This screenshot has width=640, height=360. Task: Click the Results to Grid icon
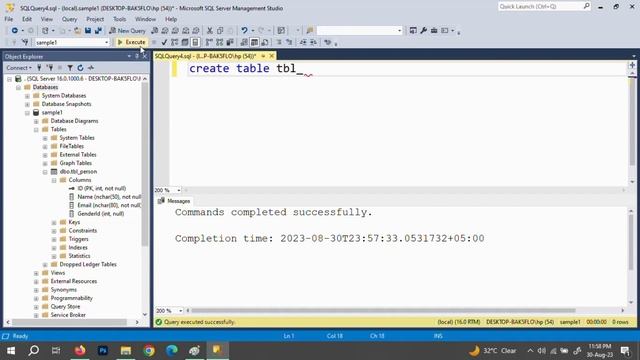click(254, 42)
